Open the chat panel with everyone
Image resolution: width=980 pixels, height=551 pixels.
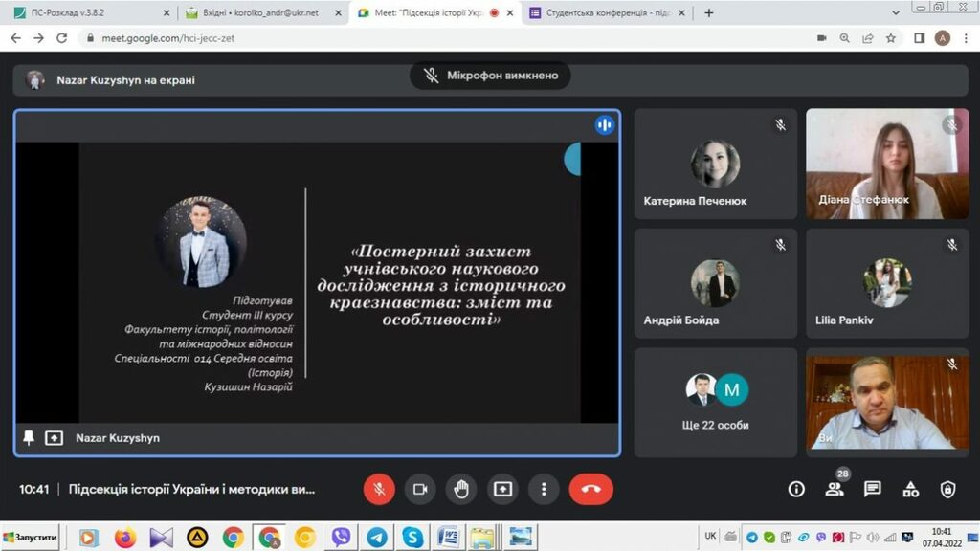(x=872, y=489)
